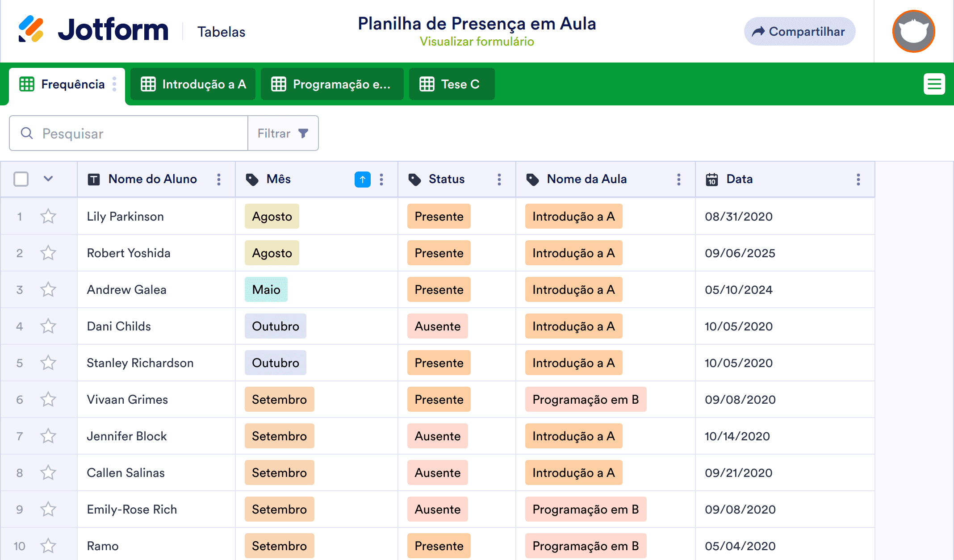Expand the chevron next to select-all checkbox
954x560 pixels.
(x=47, y=179)
